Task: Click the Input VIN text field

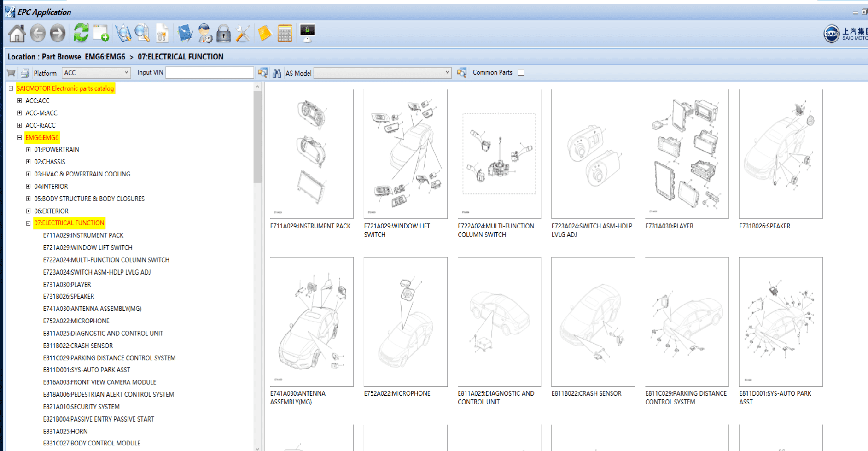Action: [210, 73]
